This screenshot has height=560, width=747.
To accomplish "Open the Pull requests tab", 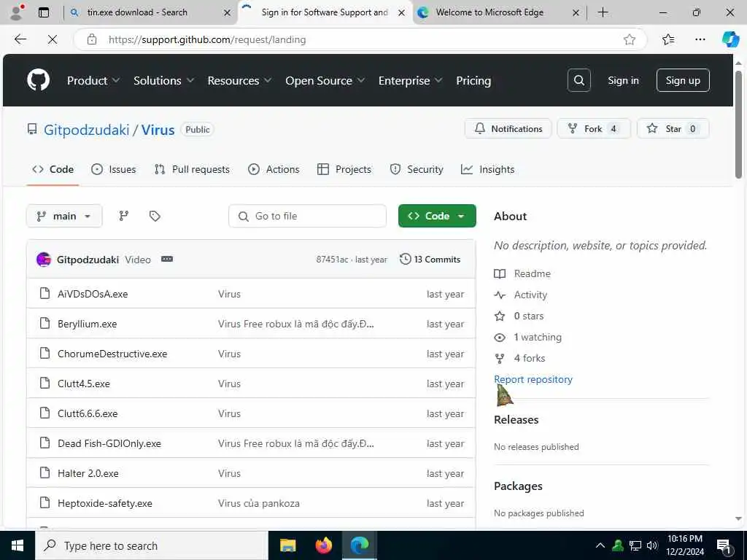I will 192,169.
